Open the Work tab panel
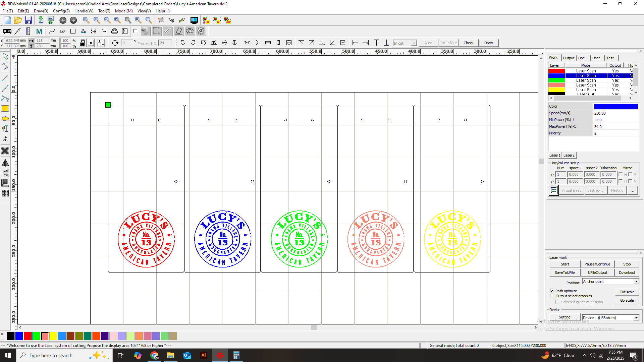 click(554, 58)
